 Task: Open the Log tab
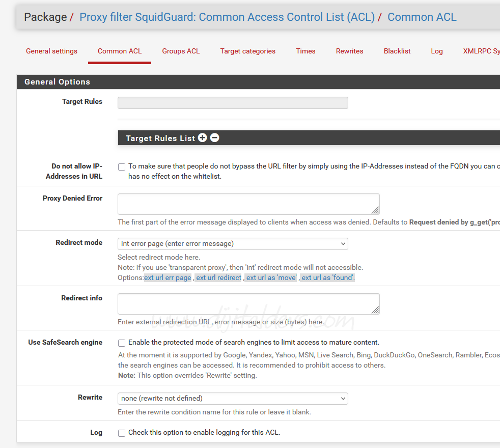tap(437, 51)
